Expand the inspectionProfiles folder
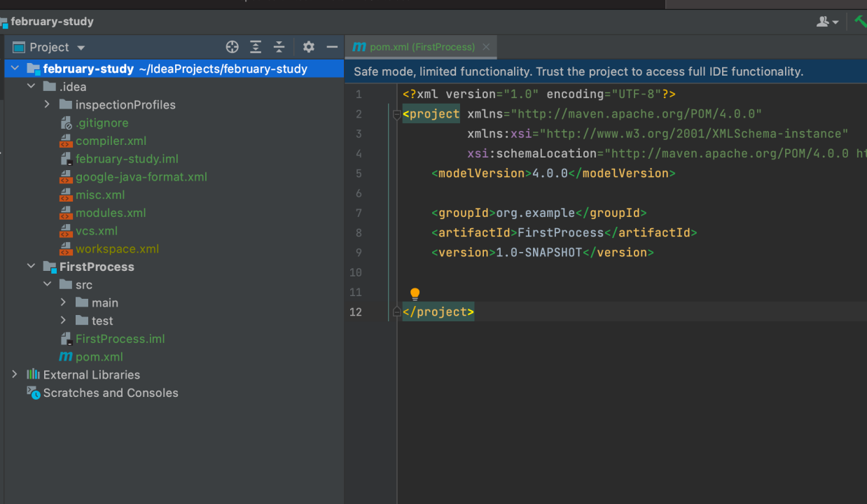The image size is (867, 504). 47,104
